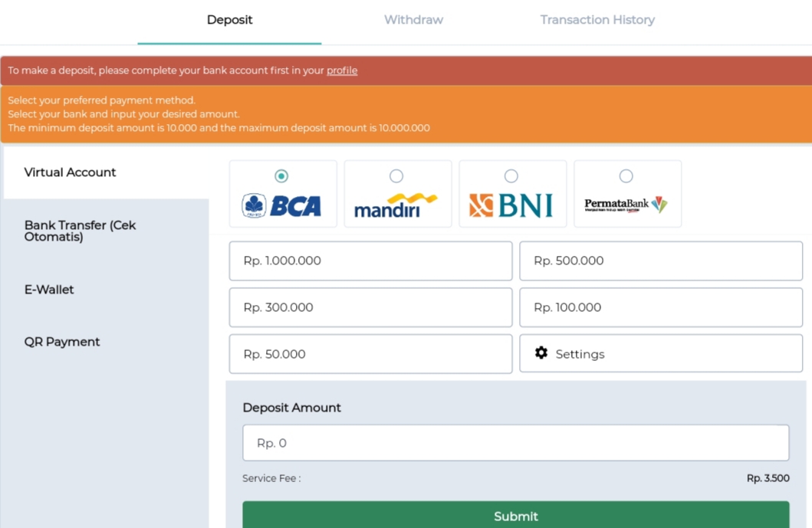Click the Mandiri bank logo
Screen dimensions: 812x528
click(396, 205)
